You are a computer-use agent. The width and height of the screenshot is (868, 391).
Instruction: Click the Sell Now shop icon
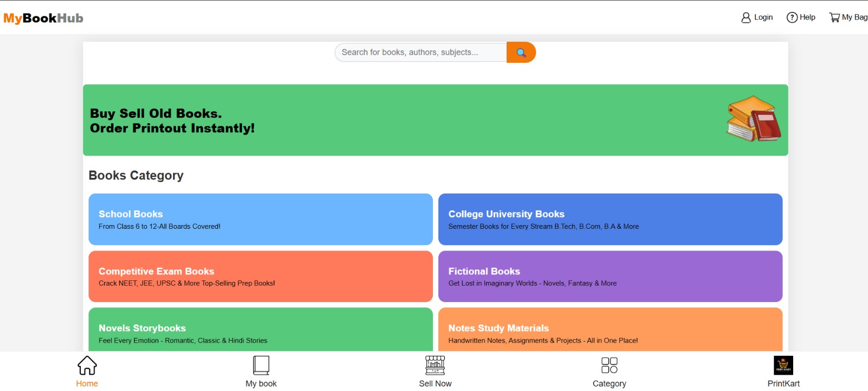coord(435,366)
